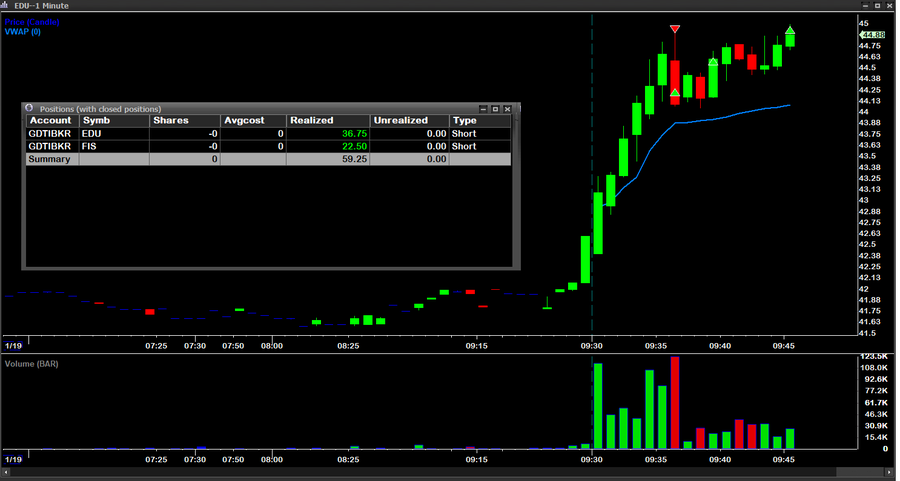Image resolution: width=900 pixels, height=481 pixels.
Task: Click the right arrow of bottom scrollbar
Action: coord(891,473)
